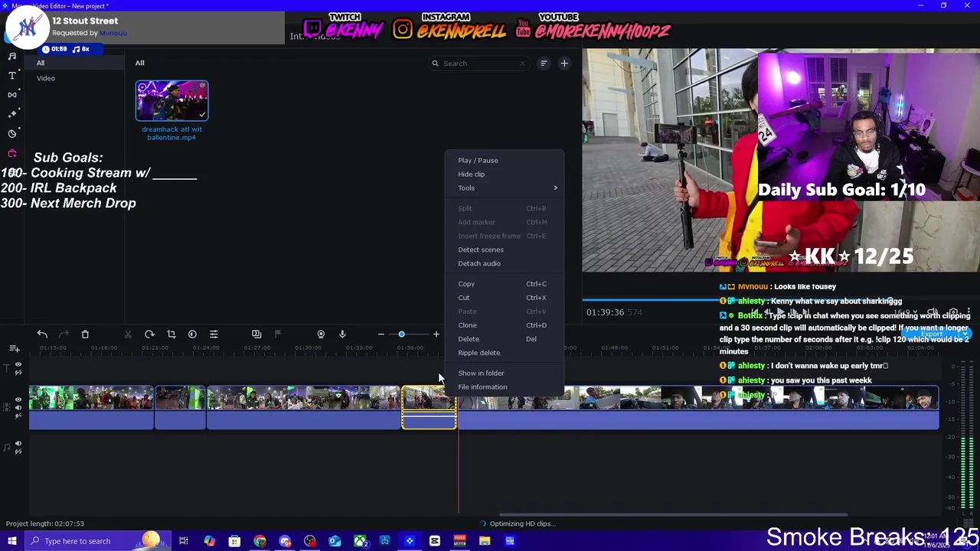Select dreamhack atl wit ballentine.mp4 thumbnail
Viewport: 980px width, 551px height.
[x=171, y=100]
